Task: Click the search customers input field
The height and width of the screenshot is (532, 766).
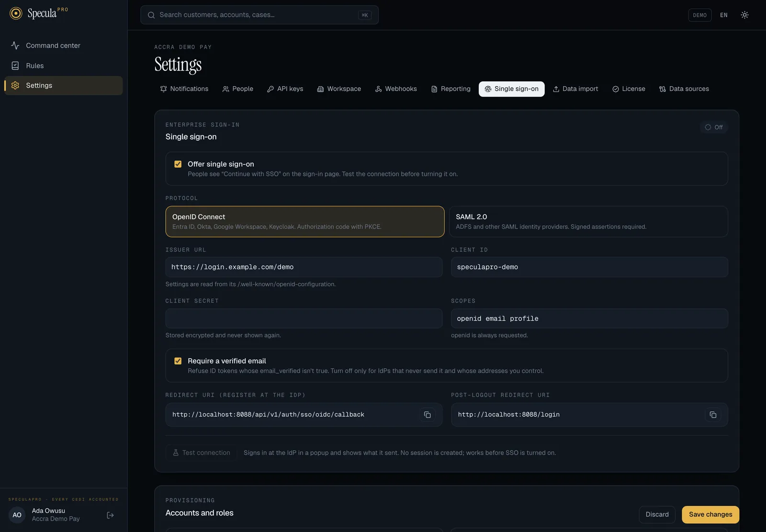Action: pos(259,15)
